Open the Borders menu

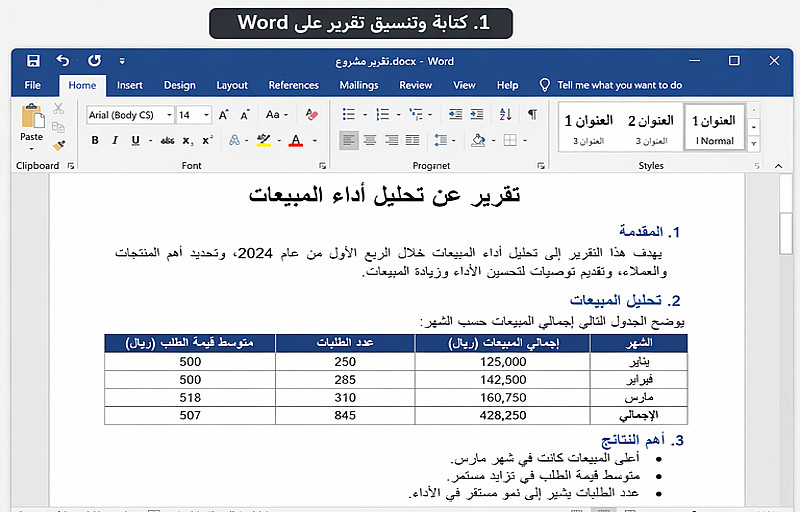510,140
